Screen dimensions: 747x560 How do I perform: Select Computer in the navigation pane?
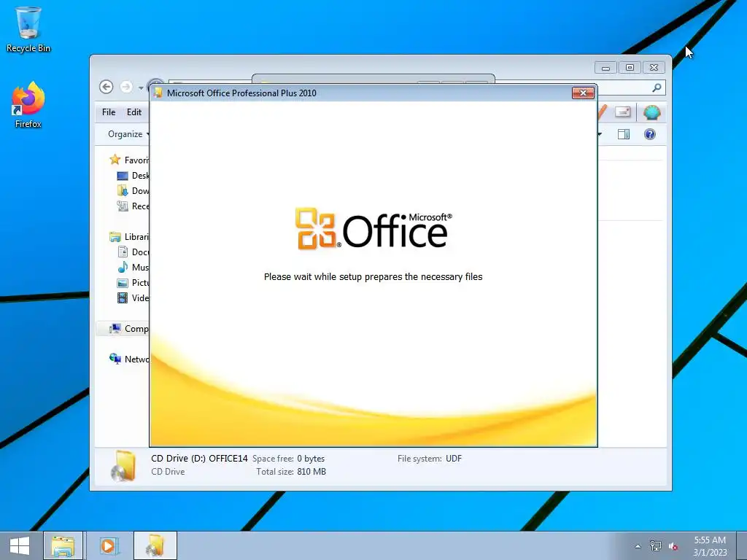(128, 329)
